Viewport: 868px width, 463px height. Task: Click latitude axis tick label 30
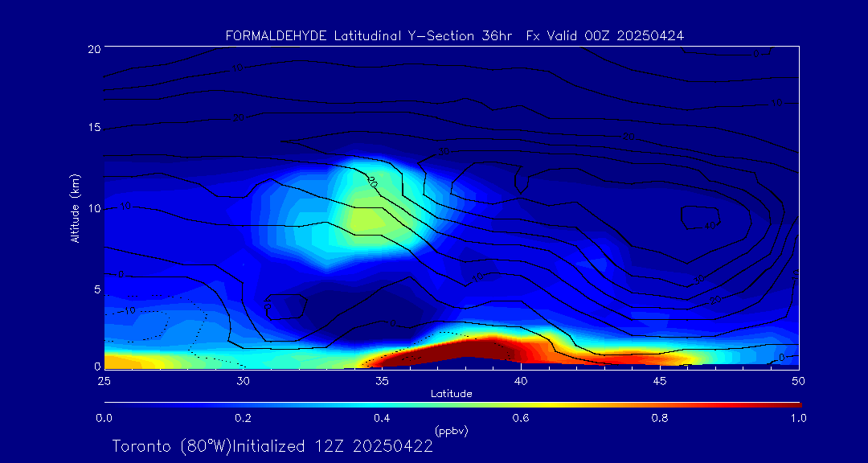243,380
